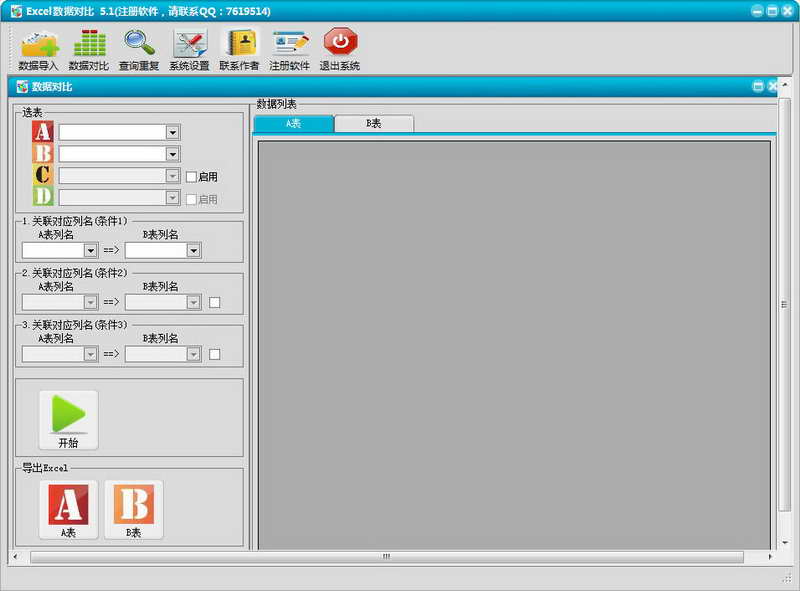
Task: Tick the 条件3 enable checkbox
Action: (215, 354)
